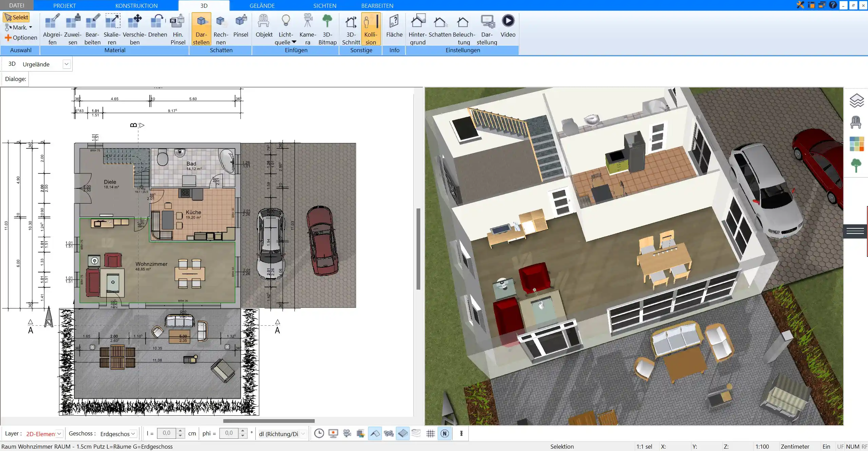Select the Zuweisen material tool

pyautogui.click(x=73, y=29)
